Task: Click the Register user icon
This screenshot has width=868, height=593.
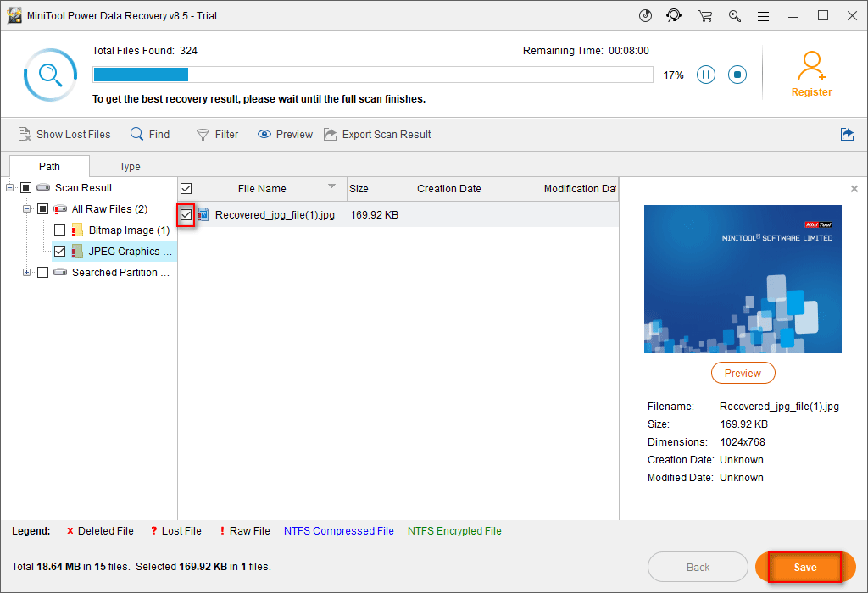Action: [811, 66]
